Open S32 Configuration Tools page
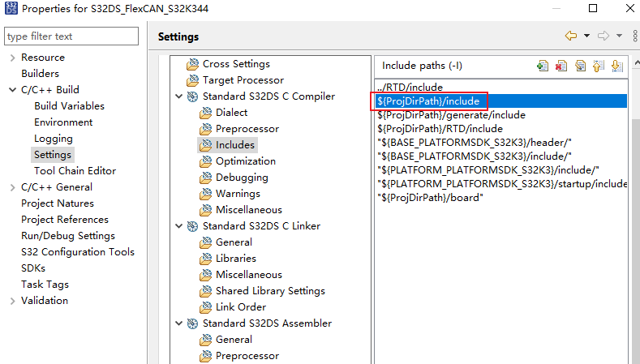 (78, 252)
